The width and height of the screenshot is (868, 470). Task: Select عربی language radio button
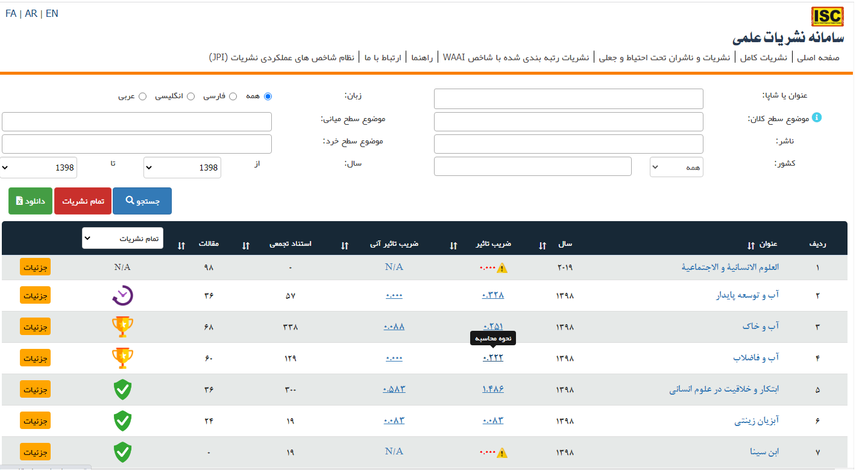pos(143,96)
